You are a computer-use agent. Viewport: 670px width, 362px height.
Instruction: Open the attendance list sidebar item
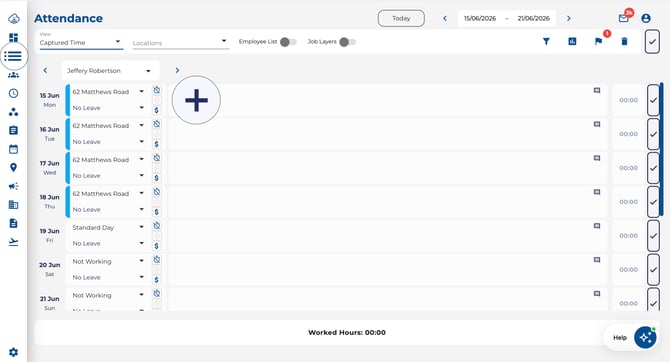[x=13, y=56]
